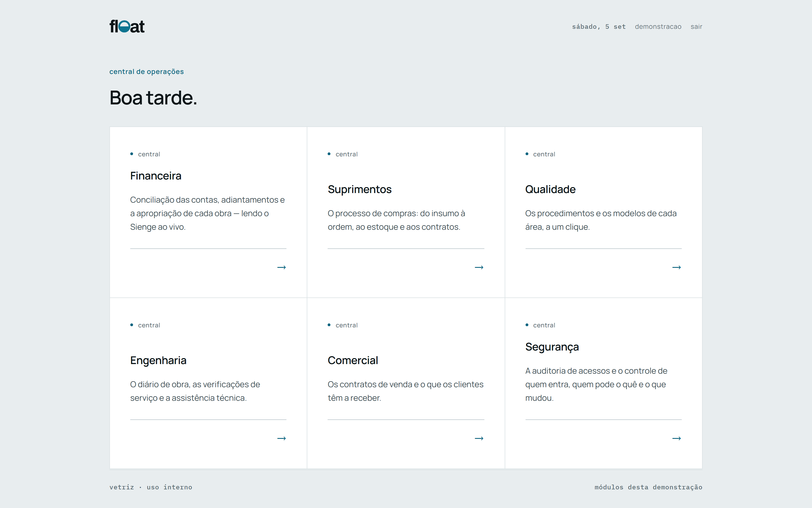Click the 'Boa tarde.' greeting
Image resolution: width=812 pixels, height=508 pixels.
click(x=153, y=98)
